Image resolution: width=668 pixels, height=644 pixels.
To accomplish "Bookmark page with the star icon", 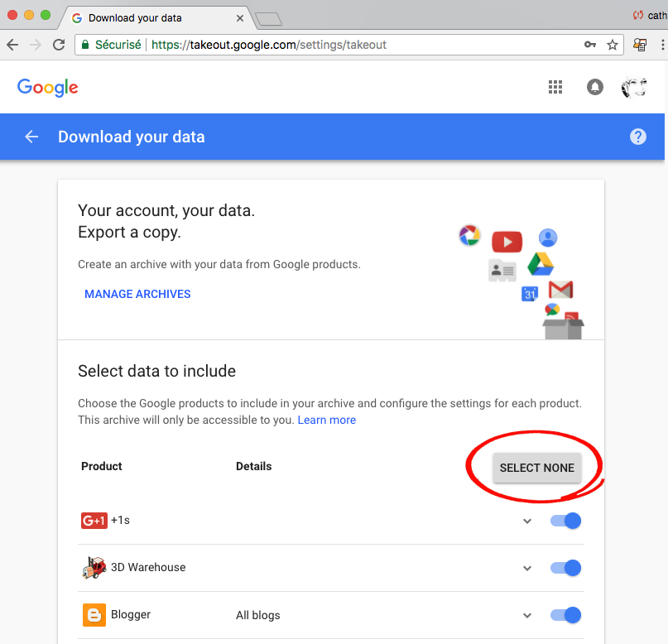I will [x=613, y=45].
